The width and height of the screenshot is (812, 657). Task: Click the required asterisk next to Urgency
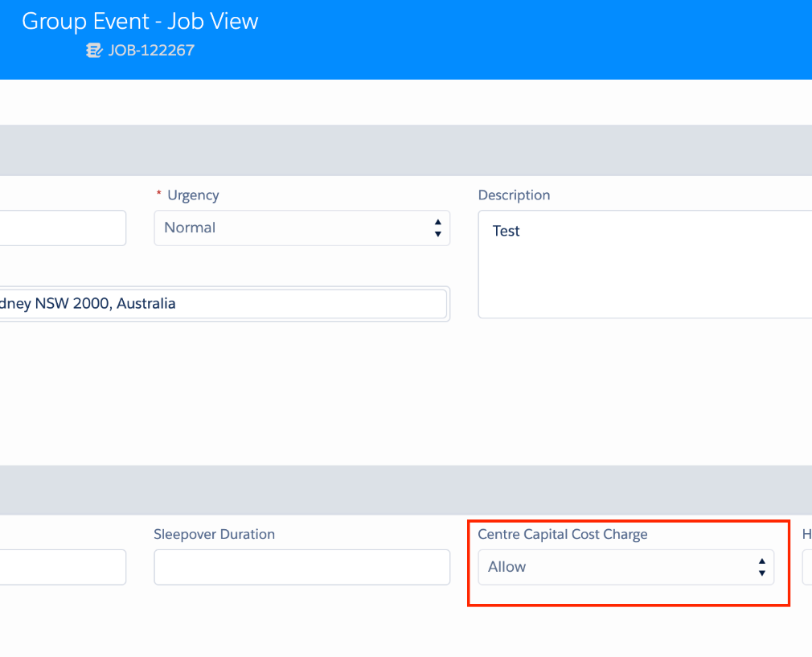pos(159,195)
